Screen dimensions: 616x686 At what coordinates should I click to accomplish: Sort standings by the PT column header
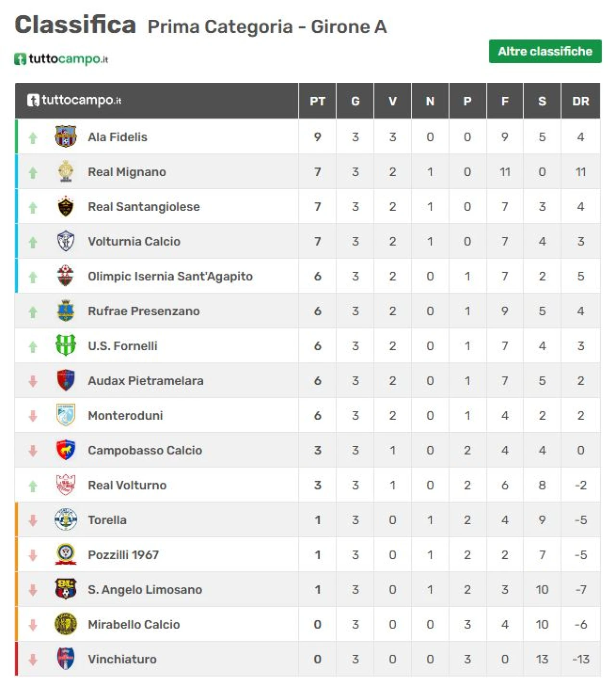[317, 101]
